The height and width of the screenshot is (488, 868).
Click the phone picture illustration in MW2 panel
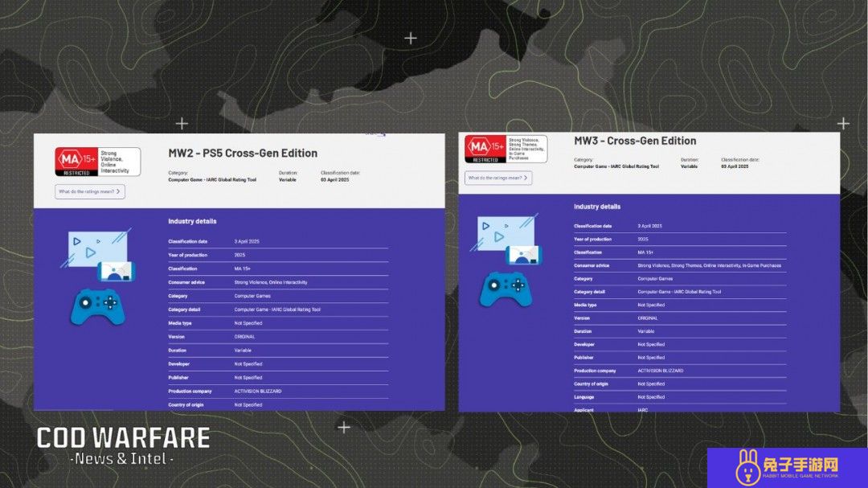tap(116, 271)
